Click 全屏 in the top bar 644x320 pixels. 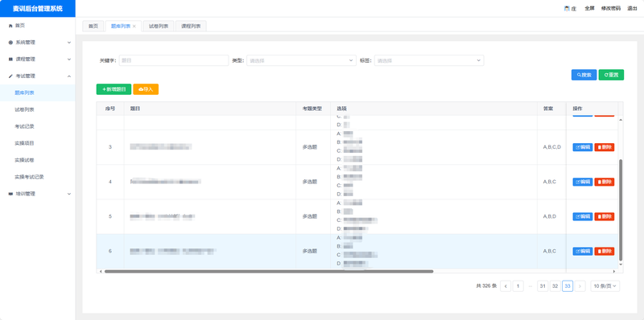point(589,8)
